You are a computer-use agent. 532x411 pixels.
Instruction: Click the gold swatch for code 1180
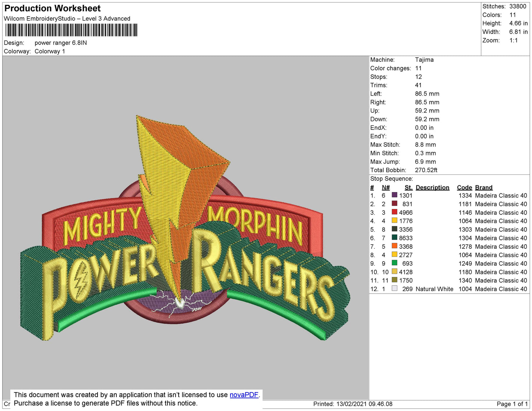click(x=394, y=272)
